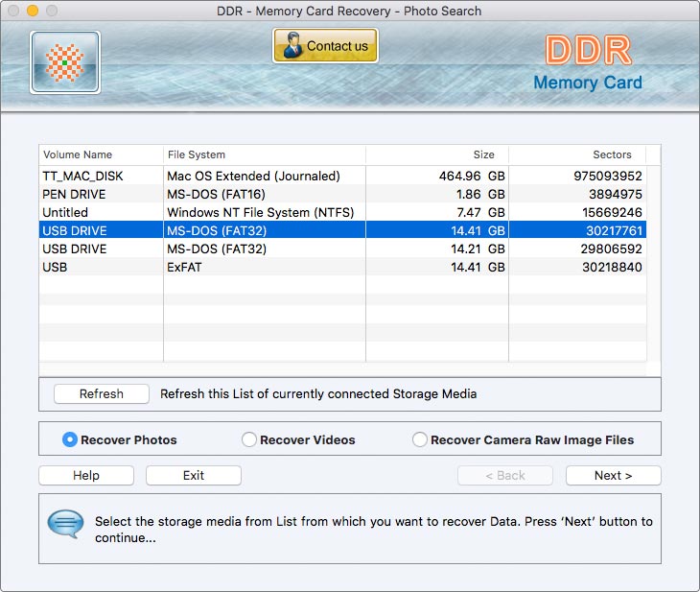Click the Sectors column header

(576, 154)
